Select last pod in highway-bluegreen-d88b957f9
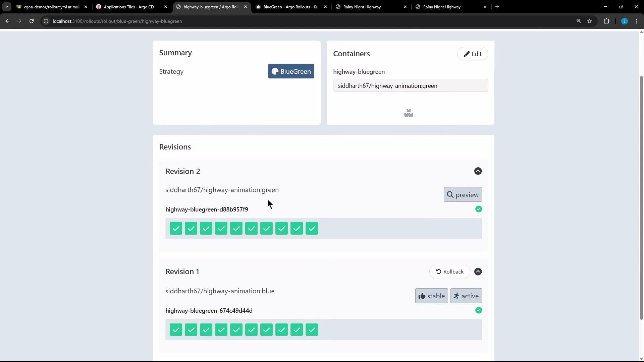Image resolution: width=644 pixels, height=362 pixels. 312,228
